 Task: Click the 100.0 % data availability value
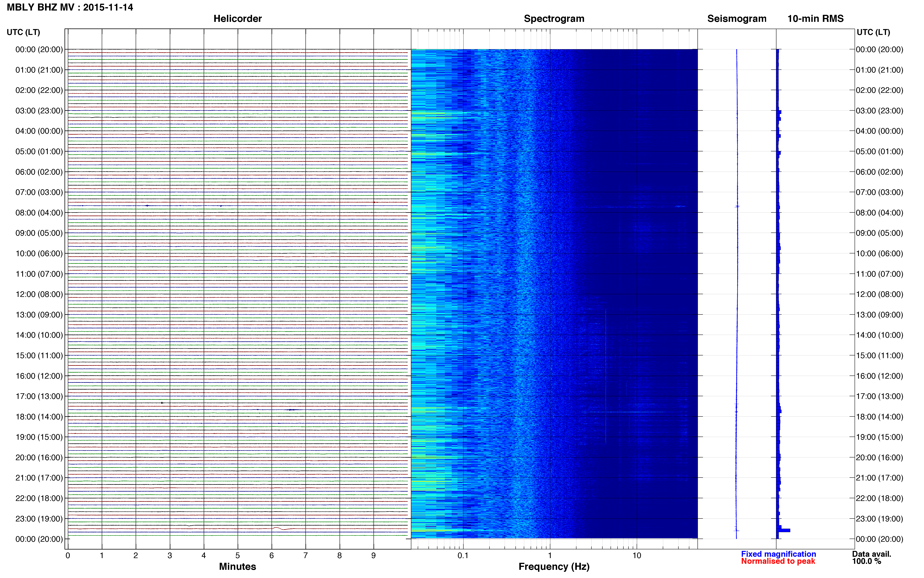coord(866,561)
